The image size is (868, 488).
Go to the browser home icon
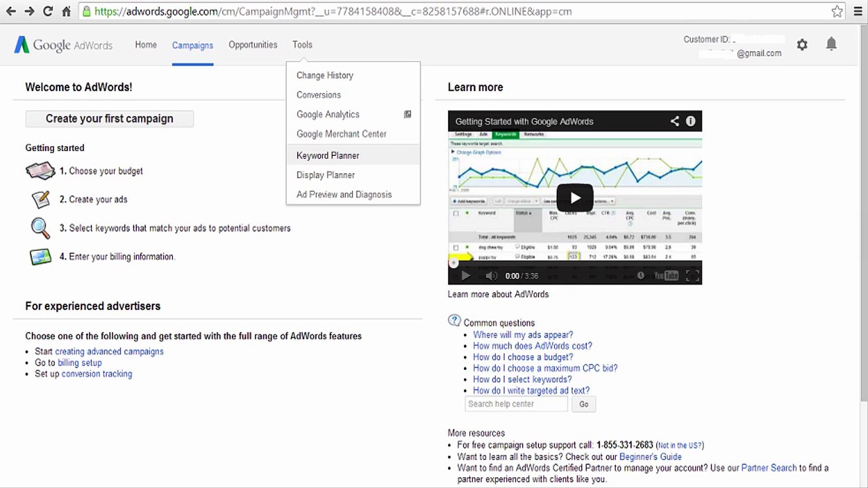pyautogui.click(x=66, y=12)
